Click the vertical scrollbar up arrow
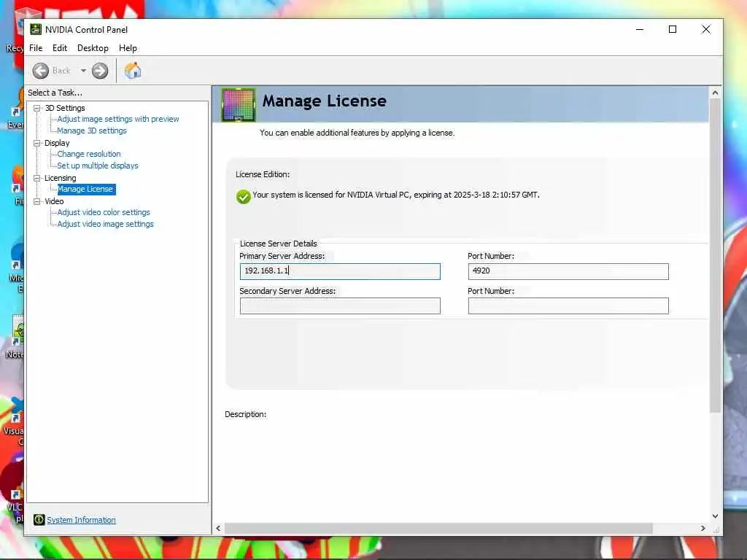 tap(715, 93)
